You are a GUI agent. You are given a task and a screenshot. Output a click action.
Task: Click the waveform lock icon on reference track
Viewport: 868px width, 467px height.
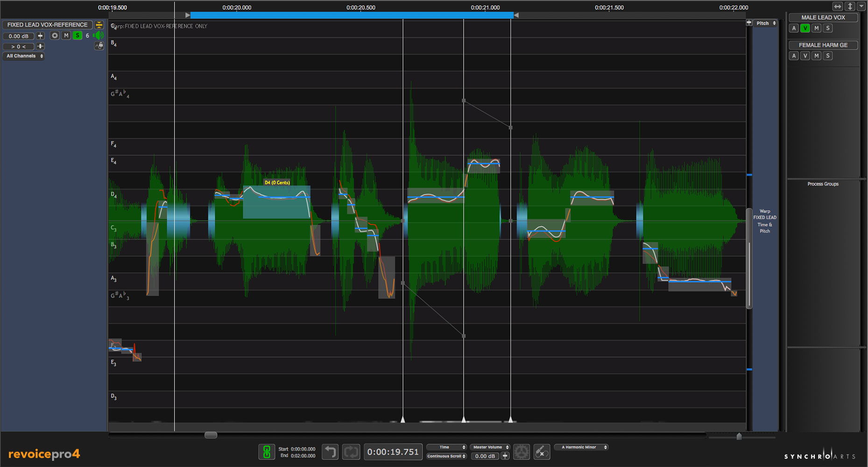tap(99, 46)
